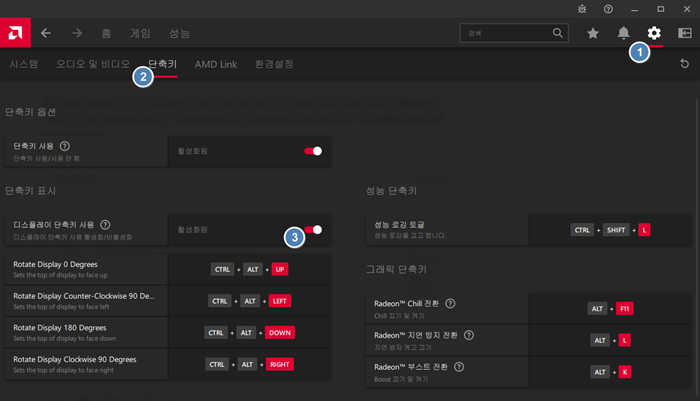Switch to the 시스템 tab

coord(24,64)
